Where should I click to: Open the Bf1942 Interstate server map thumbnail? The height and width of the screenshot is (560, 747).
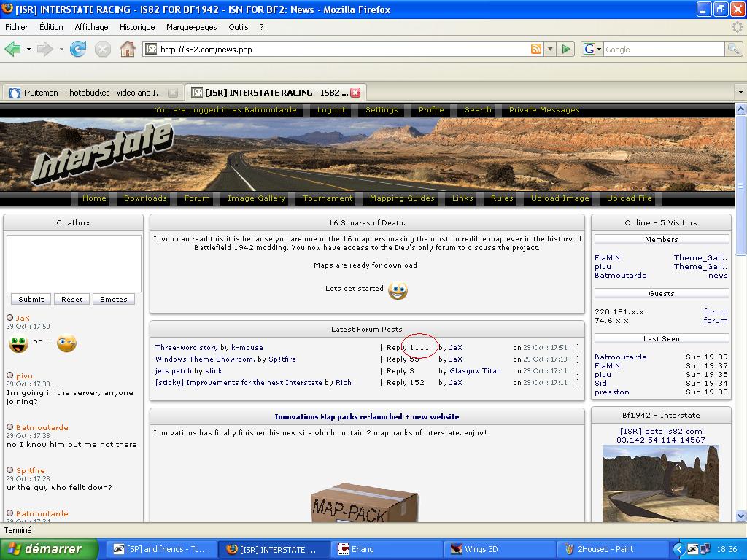[x=661, y=484]
